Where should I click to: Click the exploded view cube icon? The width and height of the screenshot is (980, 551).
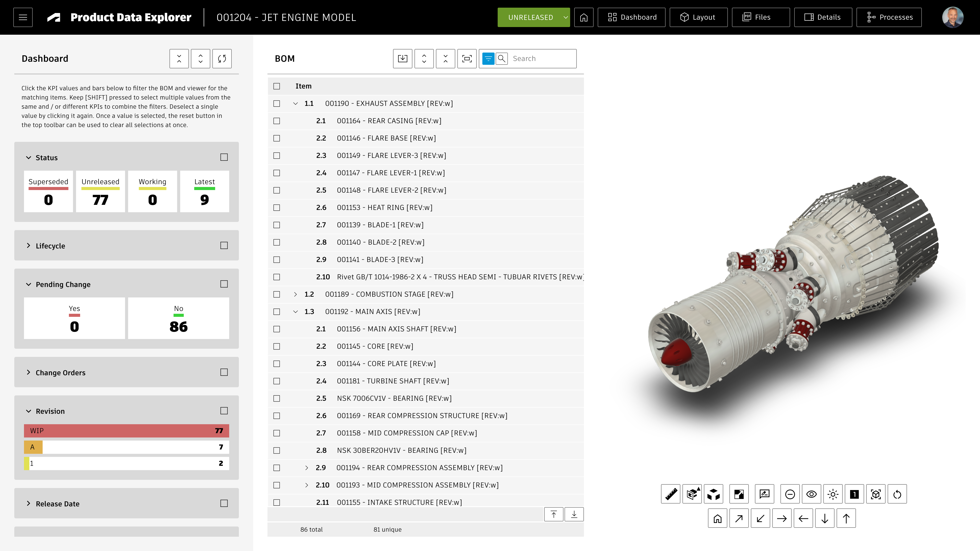tap(713, 494)
